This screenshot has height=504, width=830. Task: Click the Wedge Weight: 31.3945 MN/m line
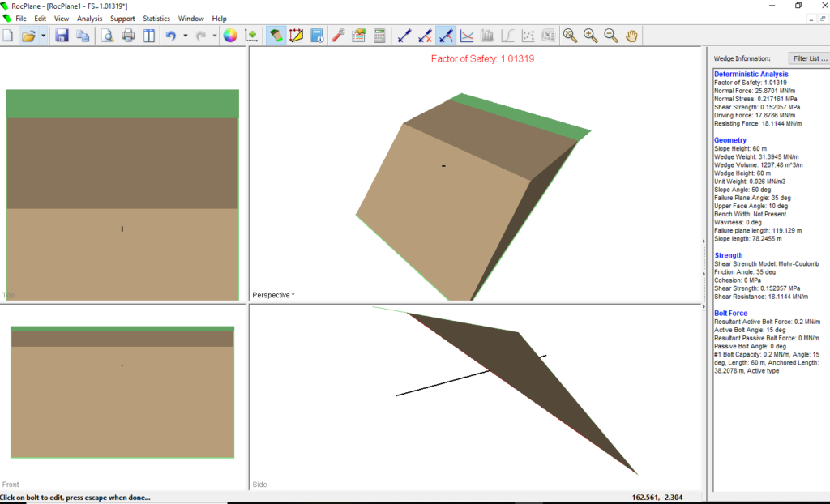(756, 156)
